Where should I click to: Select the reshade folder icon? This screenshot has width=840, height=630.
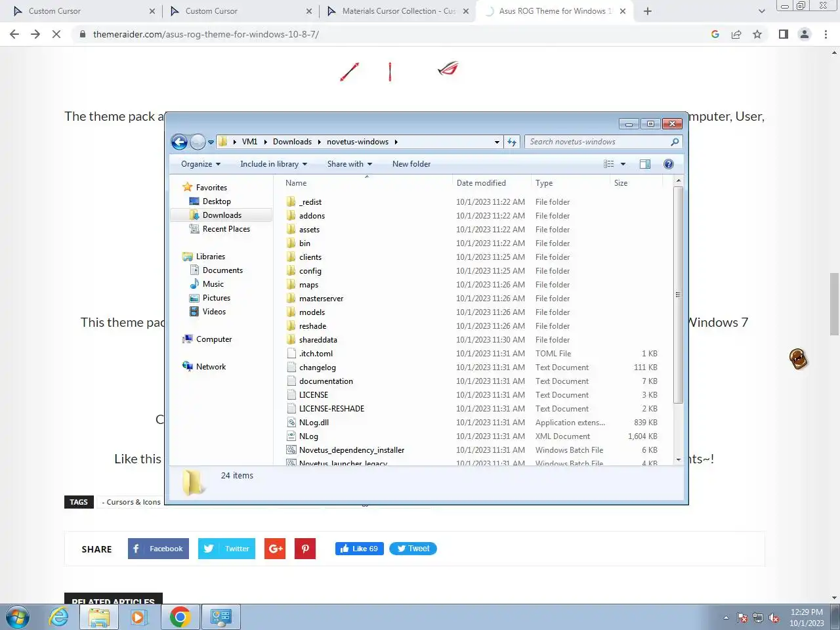291,326
